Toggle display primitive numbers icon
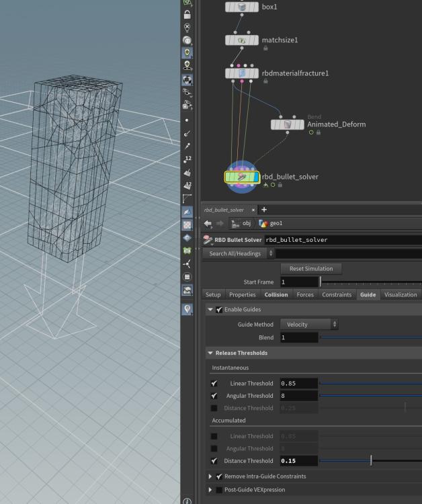The width and height of the screenshot is (422, 504). coord(187,185)
